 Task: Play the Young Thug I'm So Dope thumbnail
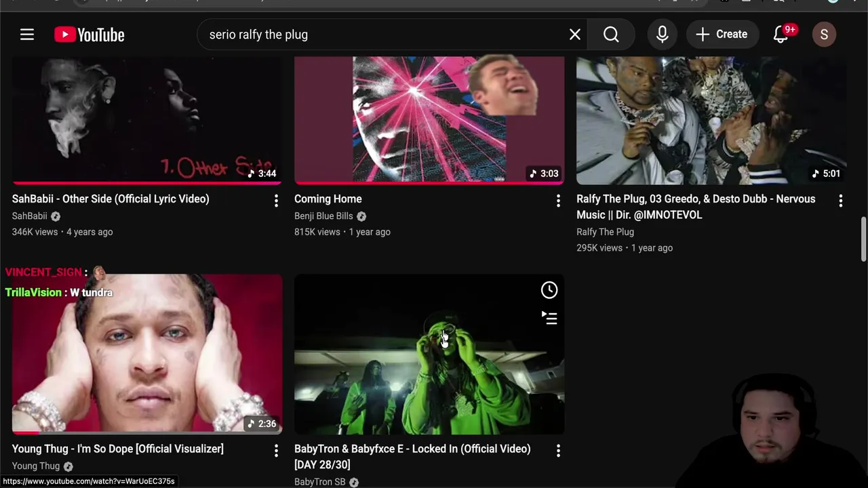click(147, 354)
